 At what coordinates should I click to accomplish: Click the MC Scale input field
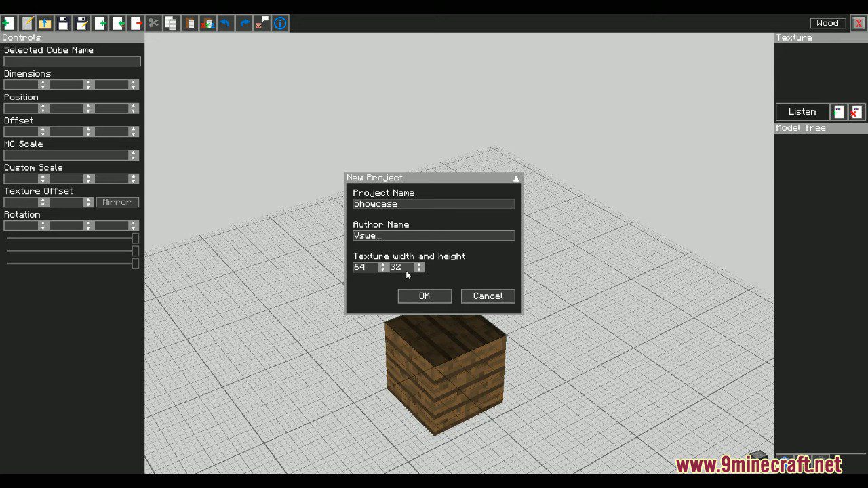(x=66, y=155)
